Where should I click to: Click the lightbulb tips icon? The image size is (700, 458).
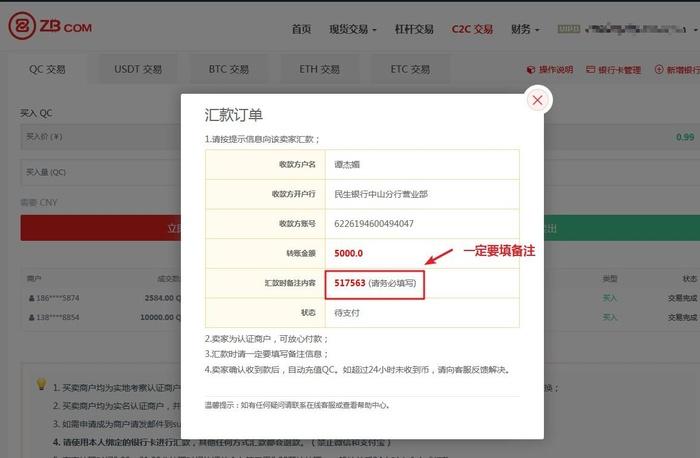(41, 384)
